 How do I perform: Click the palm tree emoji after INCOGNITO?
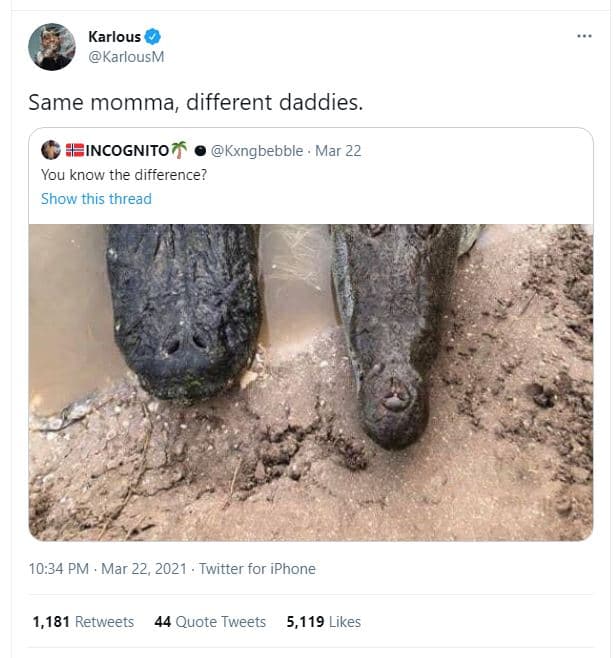(x=179, y=150)
